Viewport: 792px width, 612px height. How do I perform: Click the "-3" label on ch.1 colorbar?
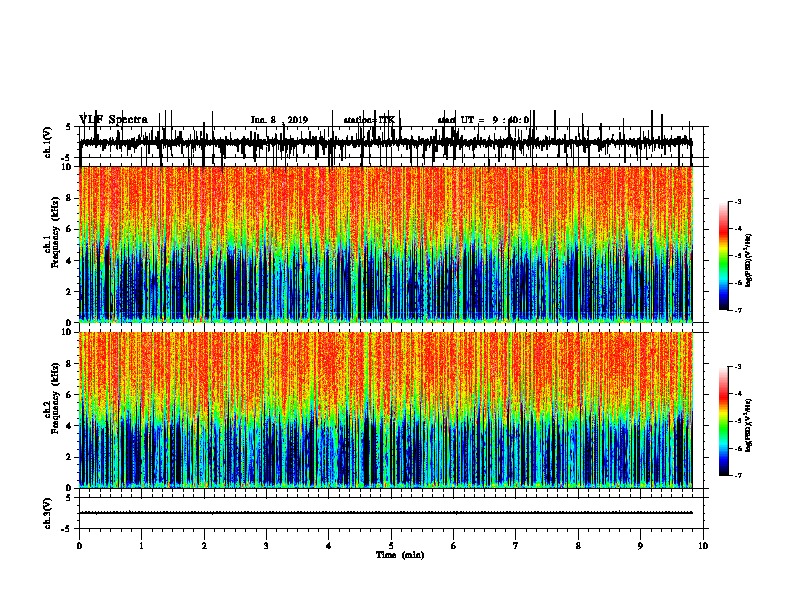[x=737, y=201]
